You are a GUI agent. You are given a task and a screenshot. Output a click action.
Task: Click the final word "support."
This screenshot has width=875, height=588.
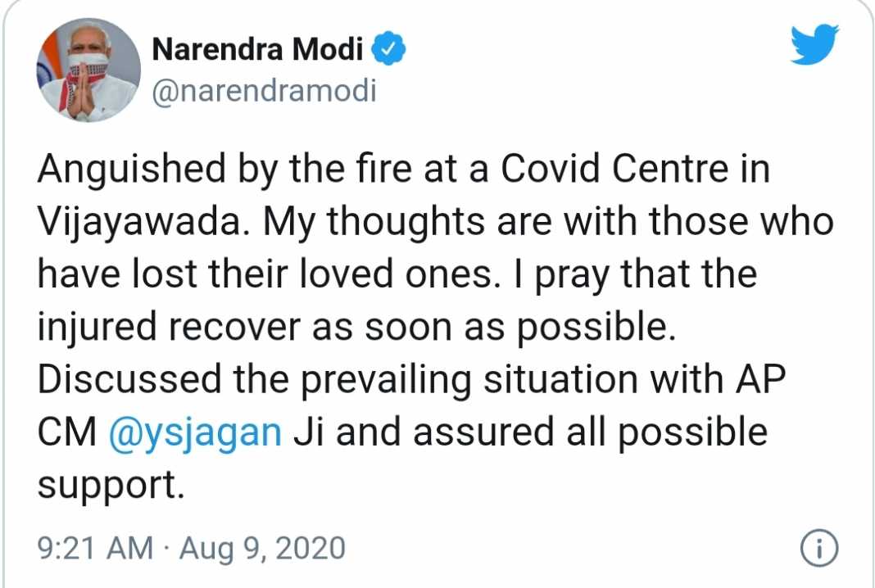[x=111, y=486]
